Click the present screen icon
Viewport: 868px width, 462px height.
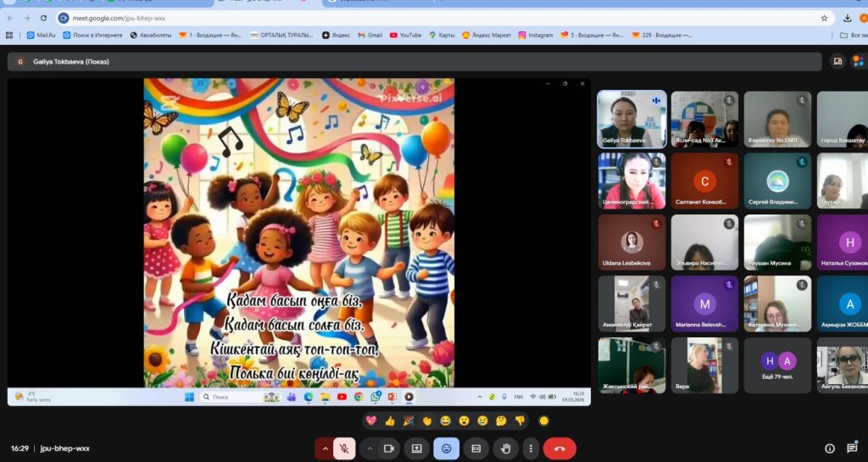click(417, 448)
